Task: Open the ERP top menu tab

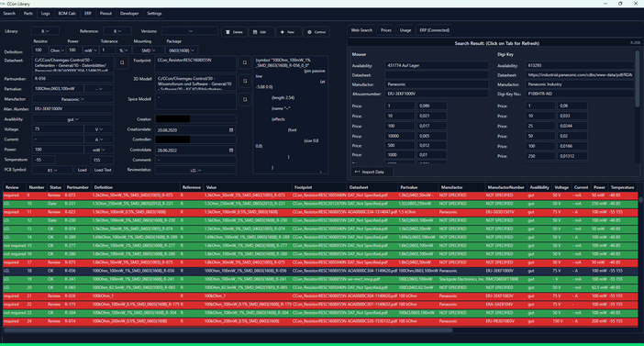Action: (88, 14)
